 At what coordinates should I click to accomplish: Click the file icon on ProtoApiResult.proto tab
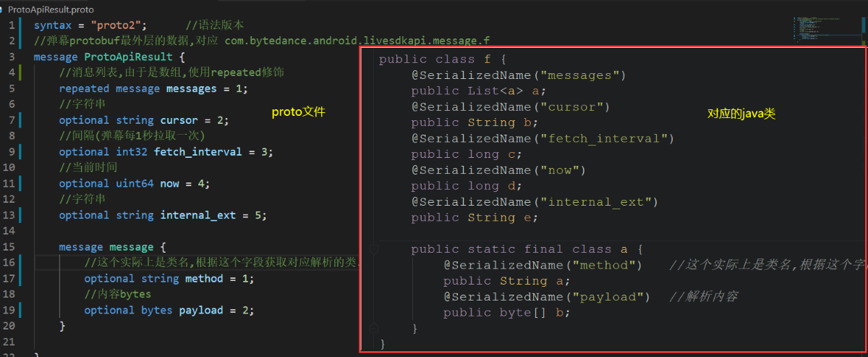coord(3,9)
